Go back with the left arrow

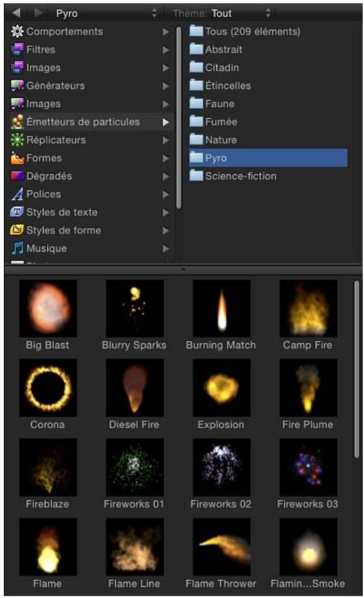pyautogui.click(x=16, y=13)
